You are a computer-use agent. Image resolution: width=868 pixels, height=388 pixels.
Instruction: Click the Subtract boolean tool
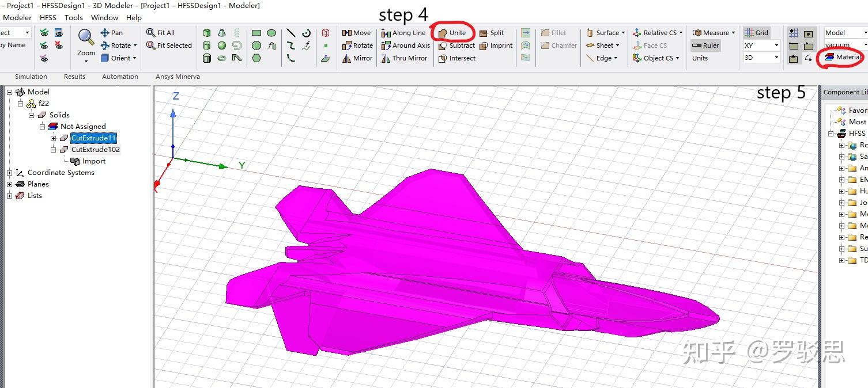(457, 45)
